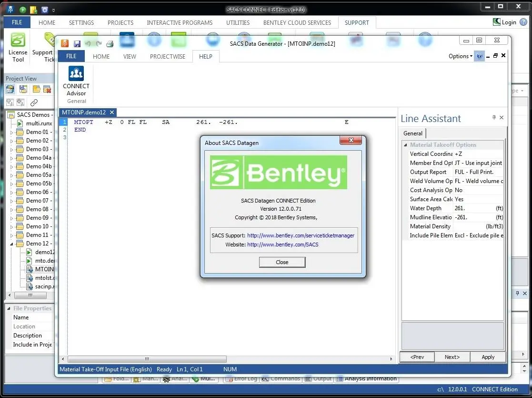
Task: Click Apply in Line Assistant
Action: [488, 357]
